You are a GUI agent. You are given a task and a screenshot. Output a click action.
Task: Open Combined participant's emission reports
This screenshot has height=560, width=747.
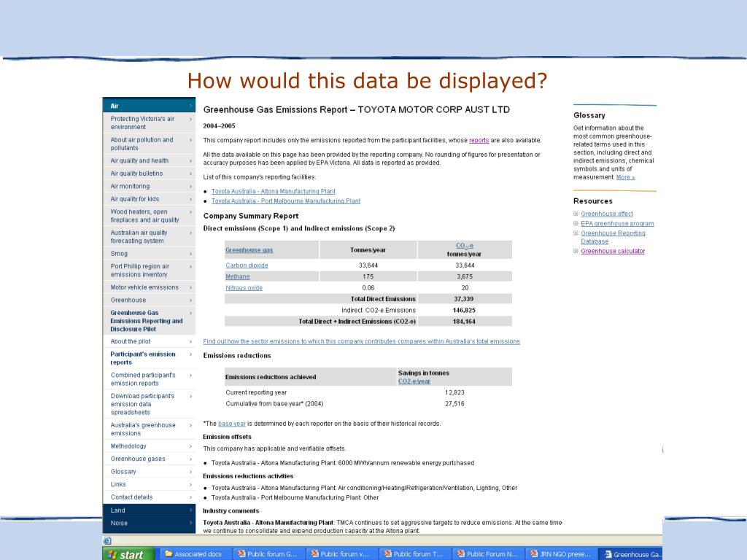tap(149, 379)
